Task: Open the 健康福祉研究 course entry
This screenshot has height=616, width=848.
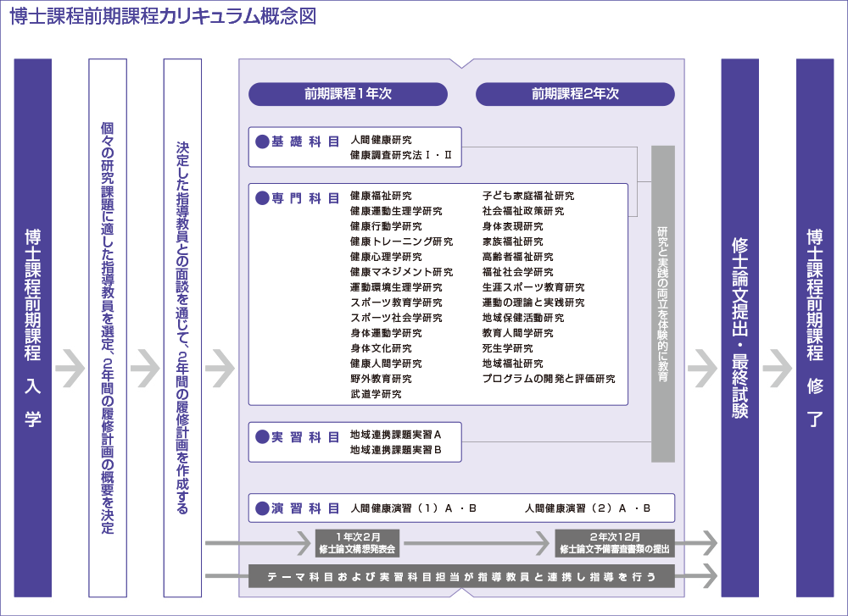Action: 381,197
